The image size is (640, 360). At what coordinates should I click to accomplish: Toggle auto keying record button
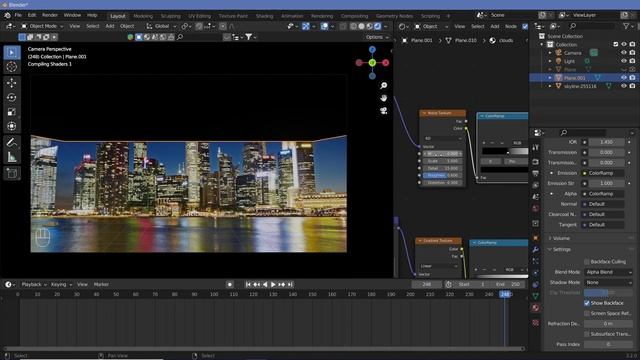click(230, 284)
